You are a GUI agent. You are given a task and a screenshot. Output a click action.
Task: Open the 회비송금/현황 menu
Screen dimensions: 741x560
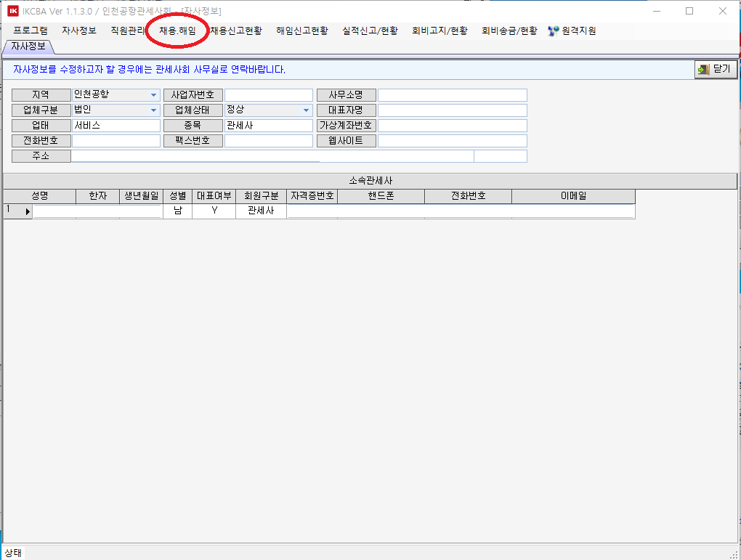(509, 31)
